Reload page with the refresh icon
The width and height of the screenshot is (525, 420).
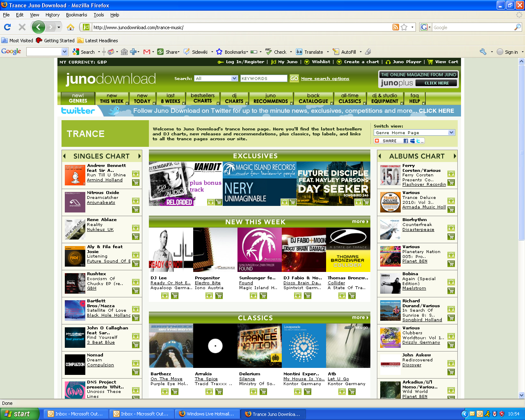point(7,27)
